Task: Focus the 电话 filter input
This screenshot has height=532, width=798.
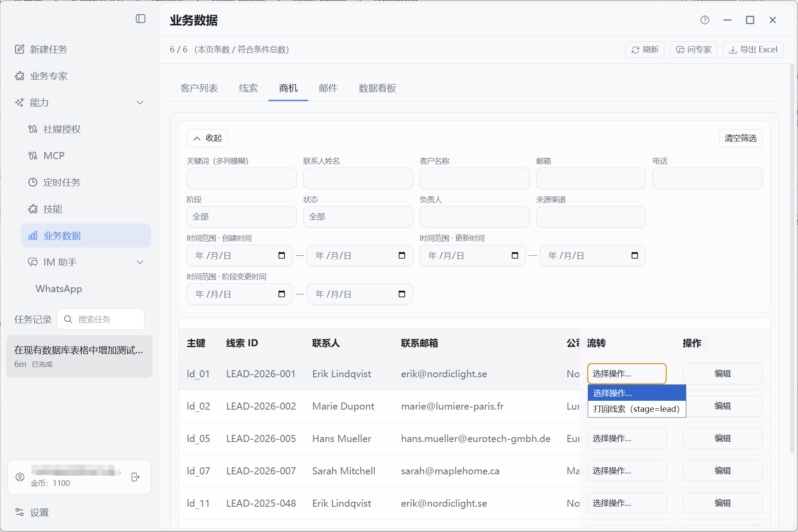Action: point(708,178)
